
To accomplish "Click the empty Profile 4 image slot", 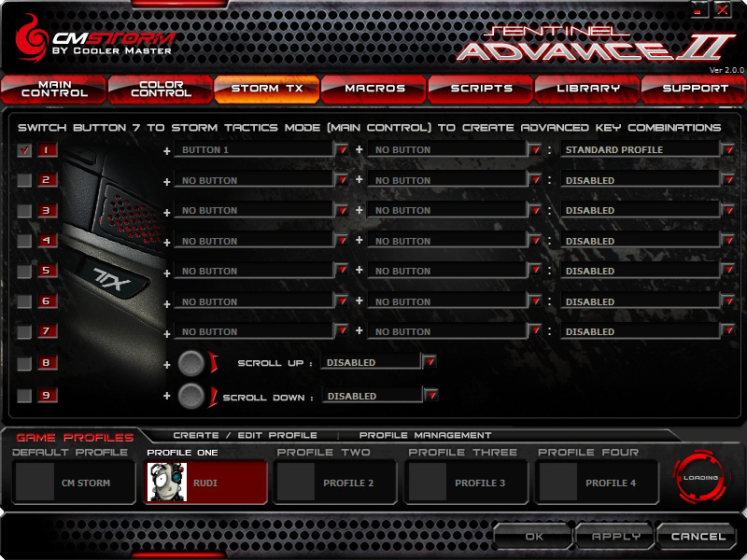I will point(558,482).
